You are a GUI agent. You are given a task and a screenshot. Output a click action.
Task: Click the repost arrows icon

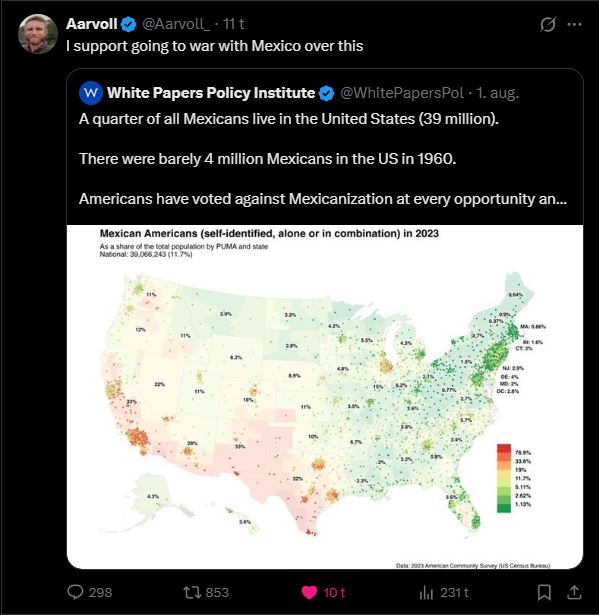coord(192,592)
